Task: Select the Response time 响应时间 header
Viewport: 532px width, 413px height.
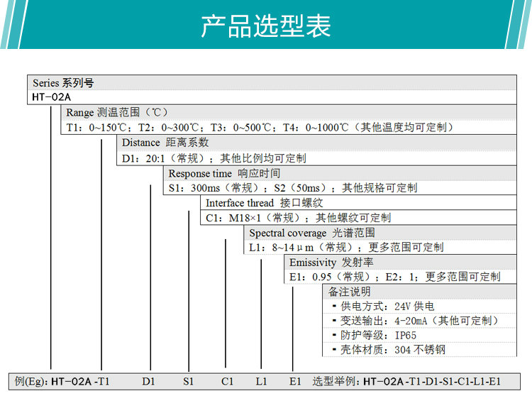Action: [224, 173]
